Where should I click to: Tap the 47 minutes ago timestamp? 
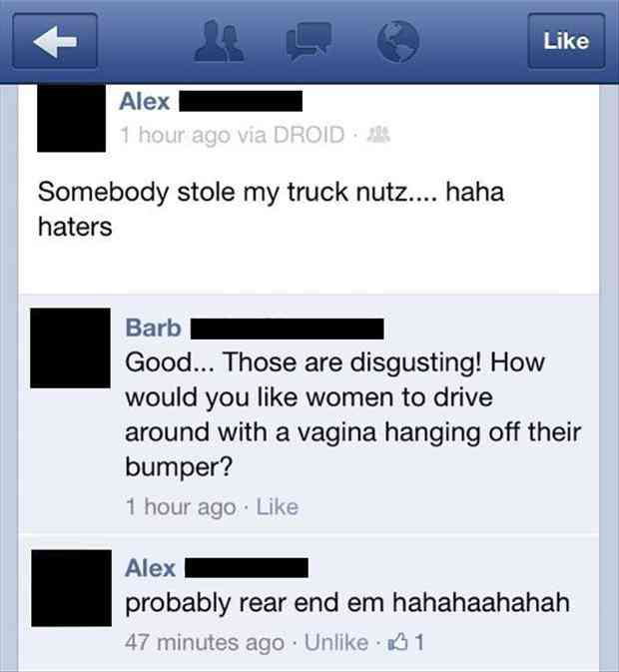click(x=205, y=642)
